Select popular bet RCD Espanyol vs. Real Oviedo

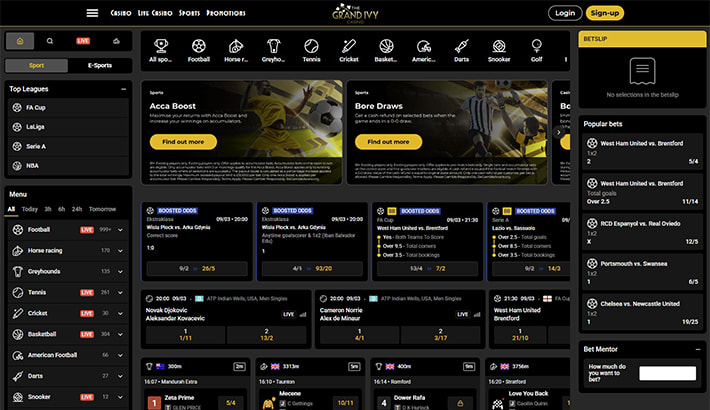[x=642, y=232]
